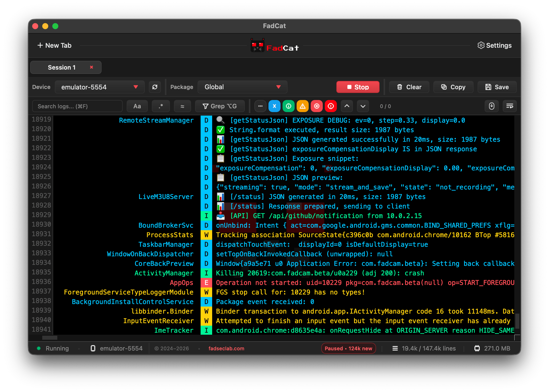Click the FadCat logo in the header

pyautogui.click(x=274, y=45)
